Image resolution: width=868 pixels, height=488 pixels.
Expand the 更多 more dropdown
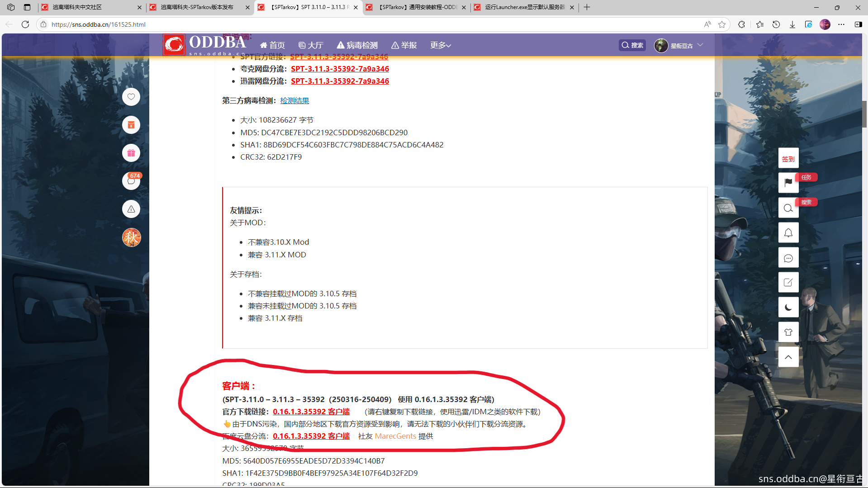[x=440, y=45]
